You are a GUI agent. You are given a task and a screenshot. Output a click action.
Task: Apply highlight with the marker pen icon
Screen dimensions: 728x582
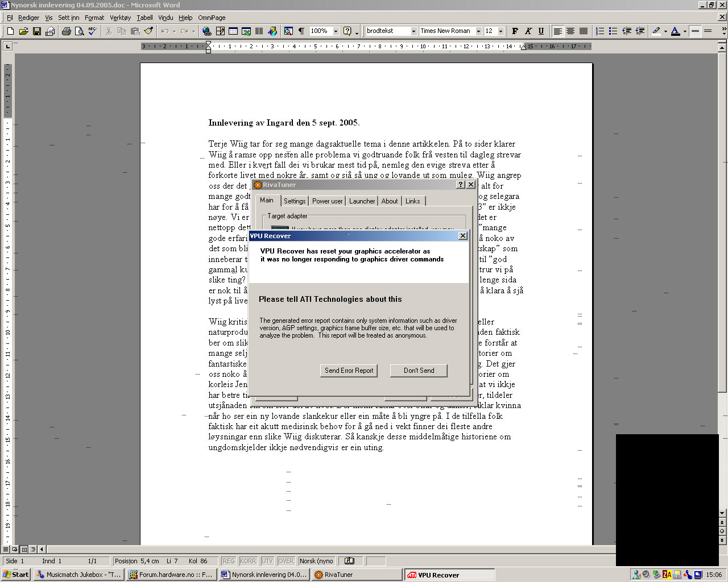tap(656, 31)
